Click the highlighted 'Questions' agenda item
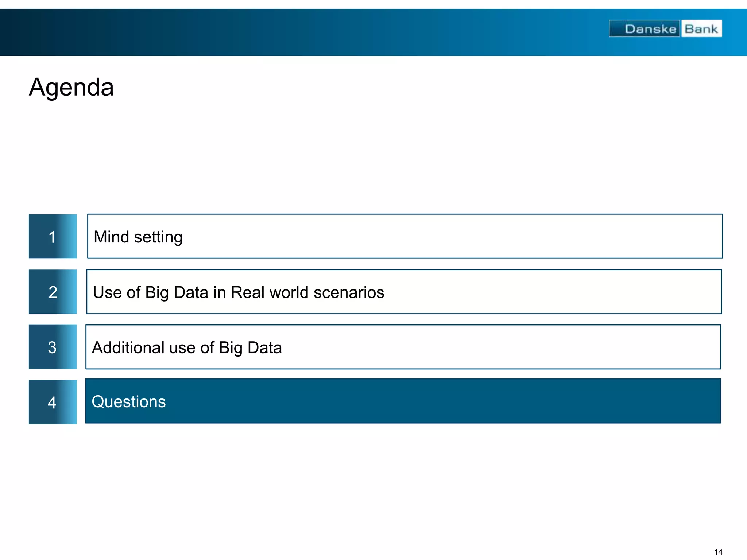The height and width of the screenshot is (560, 747). coord(403,401)
